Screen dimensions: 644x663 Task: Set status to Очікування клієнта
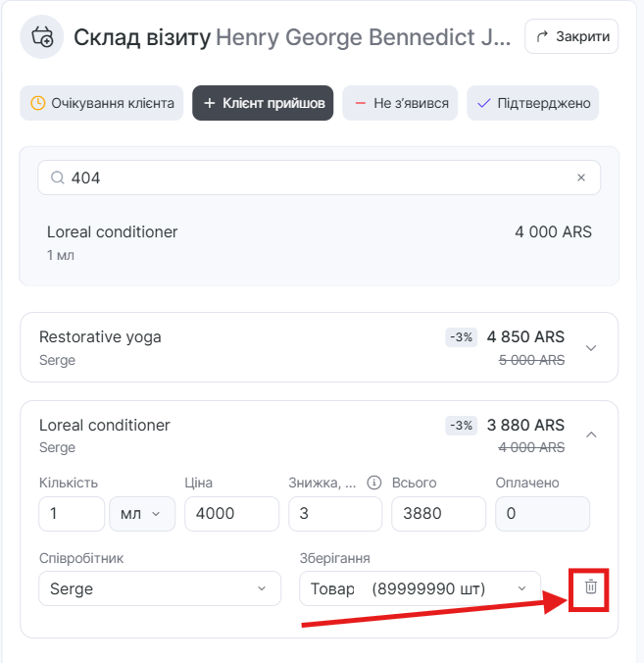[x=102, y=103]
